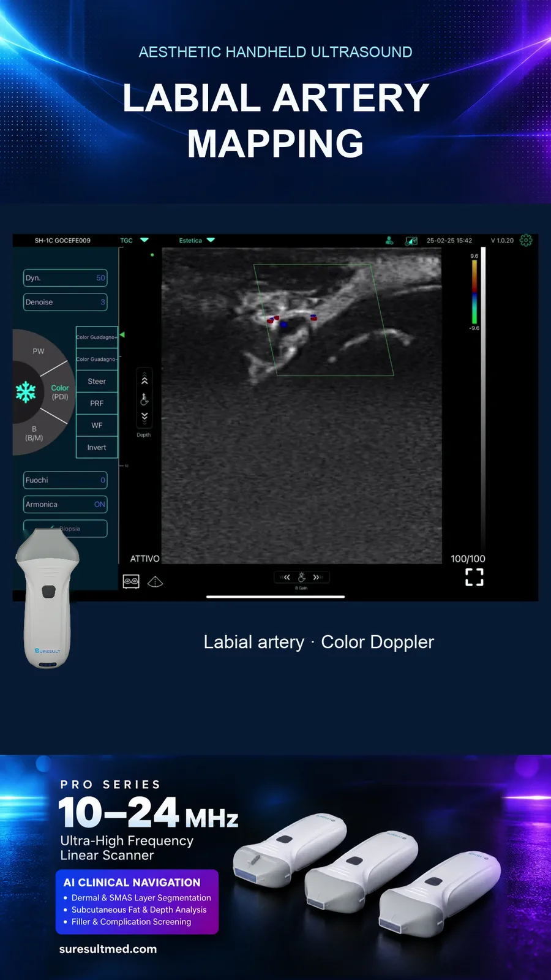Click the PRF button
The width and height of the screenshot is (551, 980).
(97, 403)
